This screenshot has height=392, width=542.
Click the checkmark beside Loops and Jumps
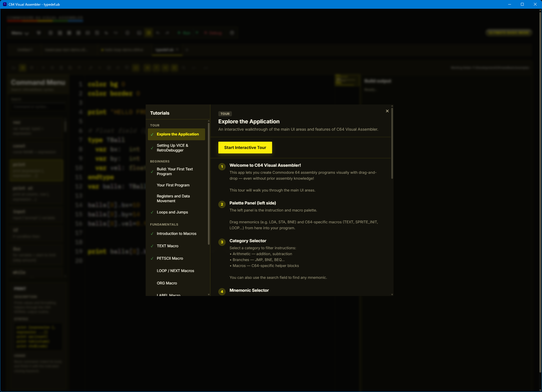152,212
